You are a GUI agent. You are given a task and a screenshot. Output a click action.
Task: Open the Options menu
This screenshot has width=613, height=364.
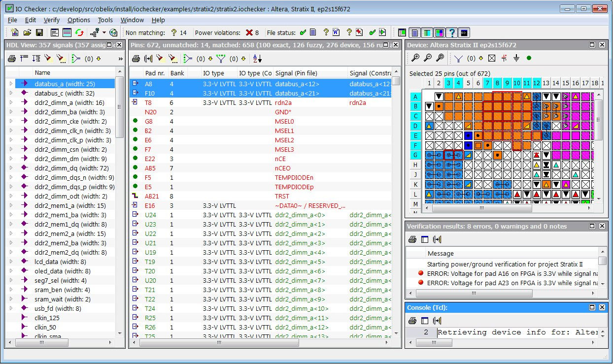[x=79, y=20]
